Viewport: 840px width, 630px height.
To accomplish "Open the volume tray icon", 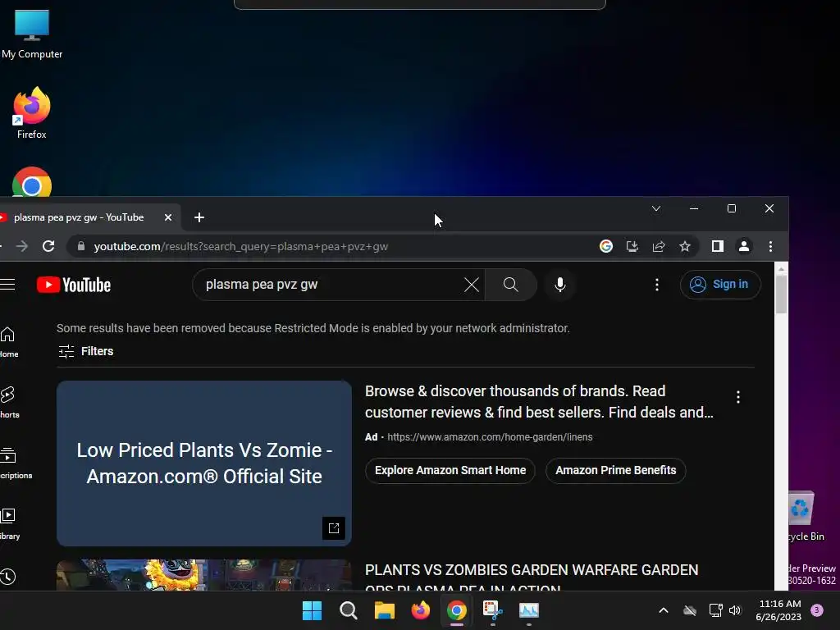I will pos(735,610).
